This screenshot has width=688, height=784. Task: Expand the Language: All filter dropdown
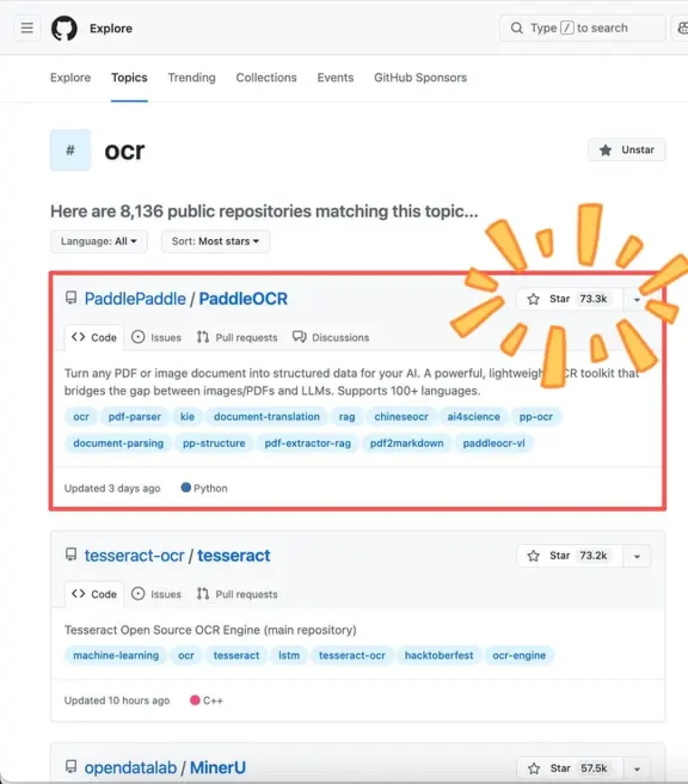pos(99,242)
